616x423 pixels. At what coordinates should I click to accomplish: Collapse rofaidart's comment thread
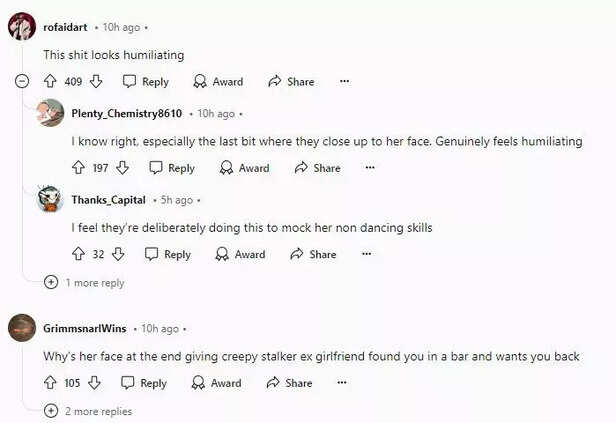[x=22, y=81]
